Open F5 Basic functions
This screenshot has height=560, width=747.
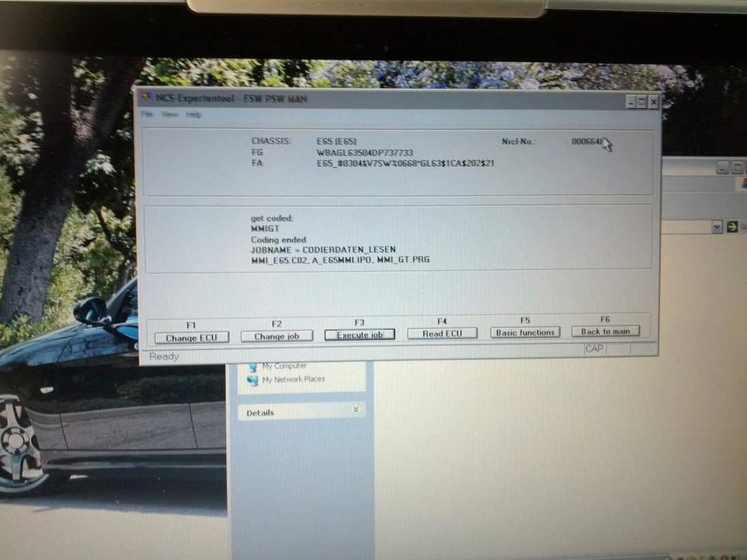525,332
